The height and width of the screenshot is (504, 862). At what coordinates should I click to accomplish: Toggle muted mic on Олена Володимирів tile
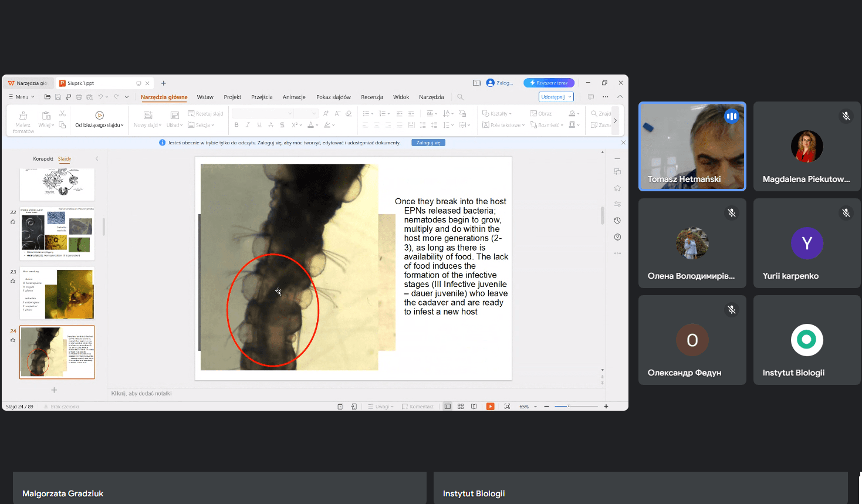[732, 213]
